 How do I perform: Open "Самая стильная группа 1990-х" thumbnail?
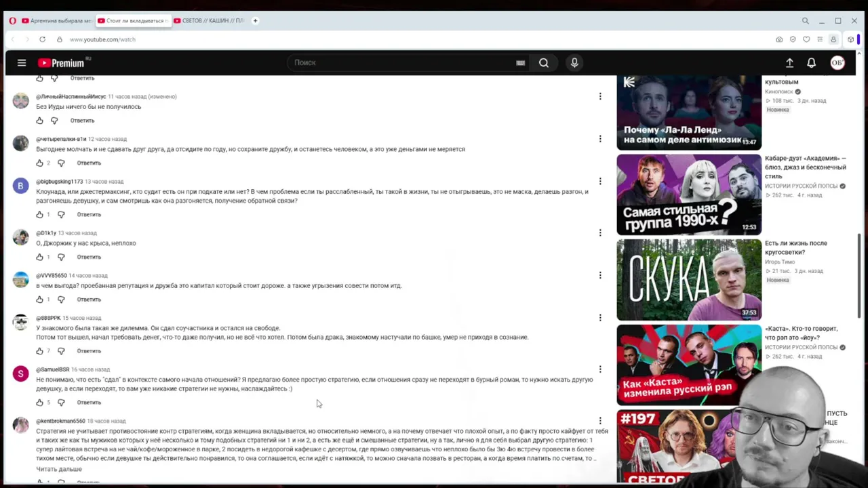(689, 195)
